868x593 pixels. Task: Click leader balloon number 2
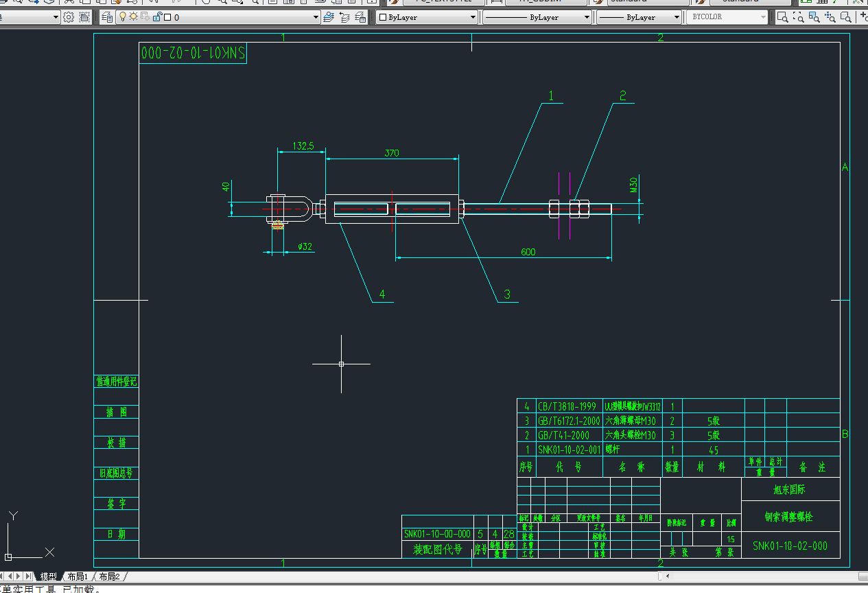623,96
